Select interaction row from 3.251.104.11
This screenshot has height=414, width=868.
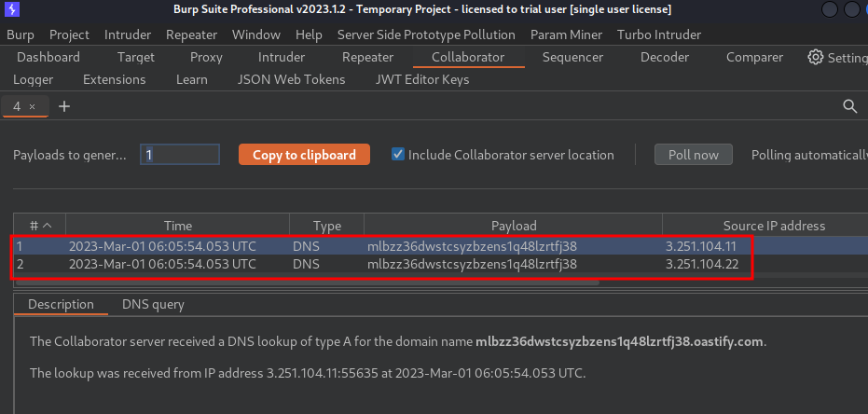click(441, 246)
